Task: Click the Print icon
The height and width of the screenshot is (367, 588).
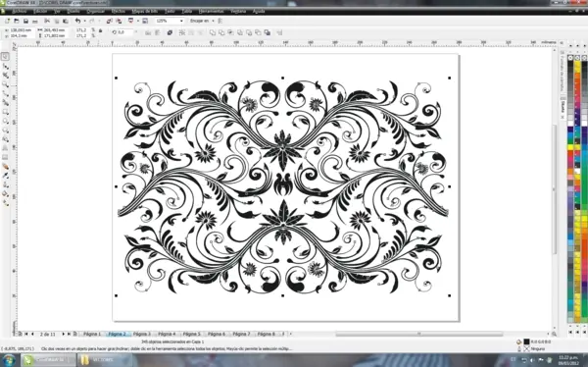Action: pos(35,21)
